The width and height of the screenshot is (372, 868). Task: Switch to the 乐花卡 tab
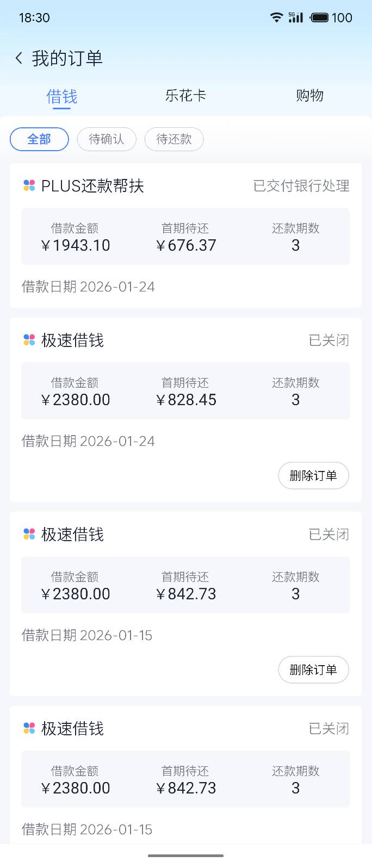pyautogui.click(x=185, y=96)
